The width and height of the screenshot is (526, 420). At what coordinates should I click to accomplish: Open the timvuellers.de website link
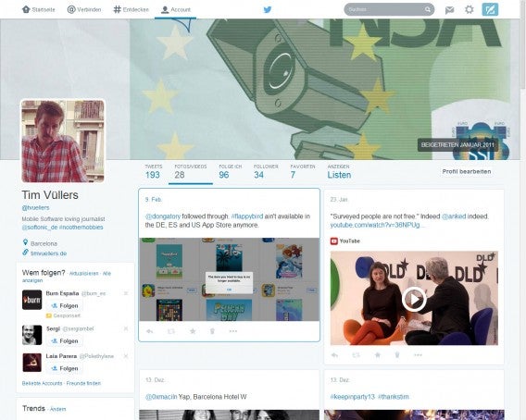(49, 253)
